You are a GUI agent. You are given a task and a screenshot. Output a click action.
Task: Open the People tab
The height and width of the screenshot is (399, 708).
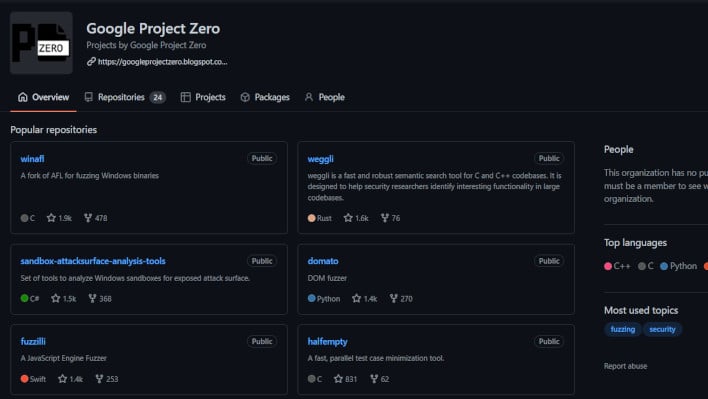click(x=325, y=97)
